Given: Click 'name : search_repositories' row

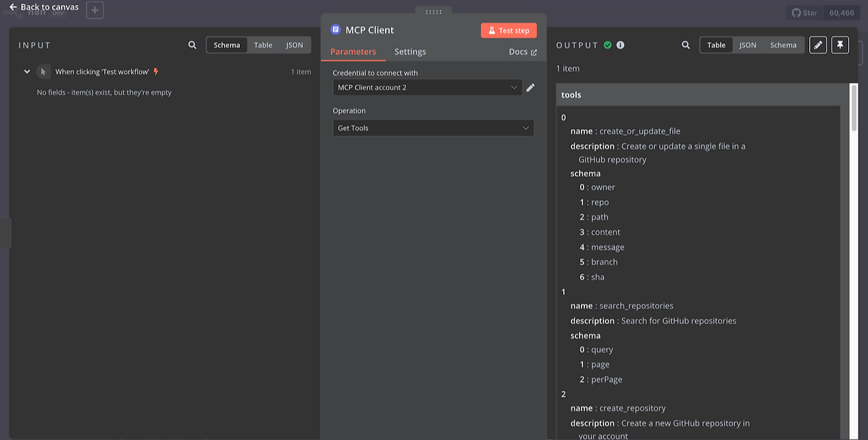Looking at the screenshot, I should click(x=622, y=306).
